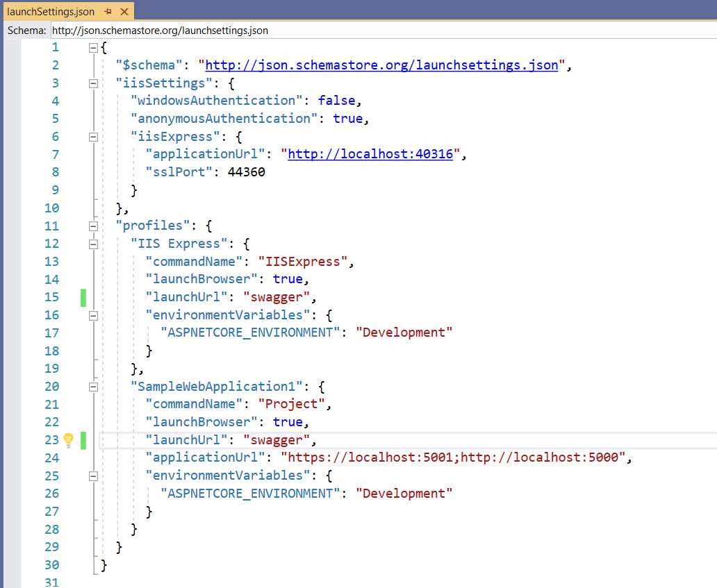Collapse the profiles object
The height and width of the screenshot is (588, 717).
[93, 225]
